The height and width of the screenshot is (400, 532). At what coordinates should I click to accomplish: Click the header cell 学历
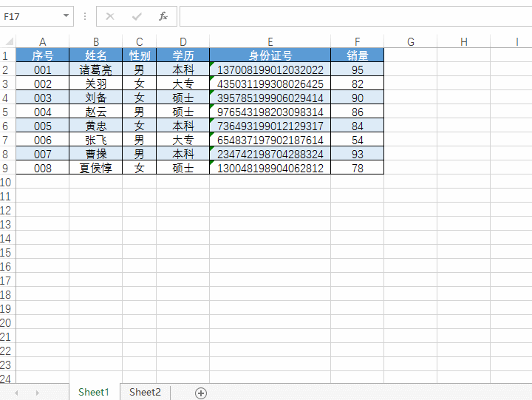tap(183, 55)
